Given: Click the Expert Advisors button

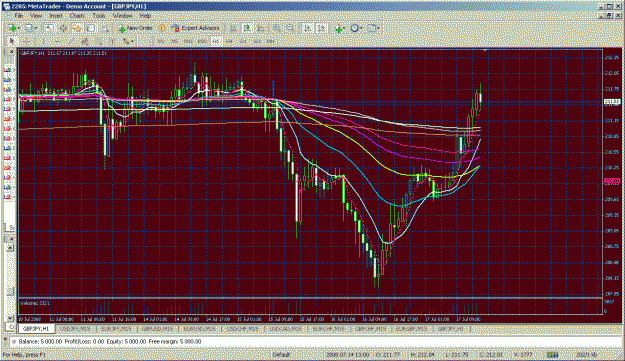Looking at the screenshot, I should (x=195, y=28).
